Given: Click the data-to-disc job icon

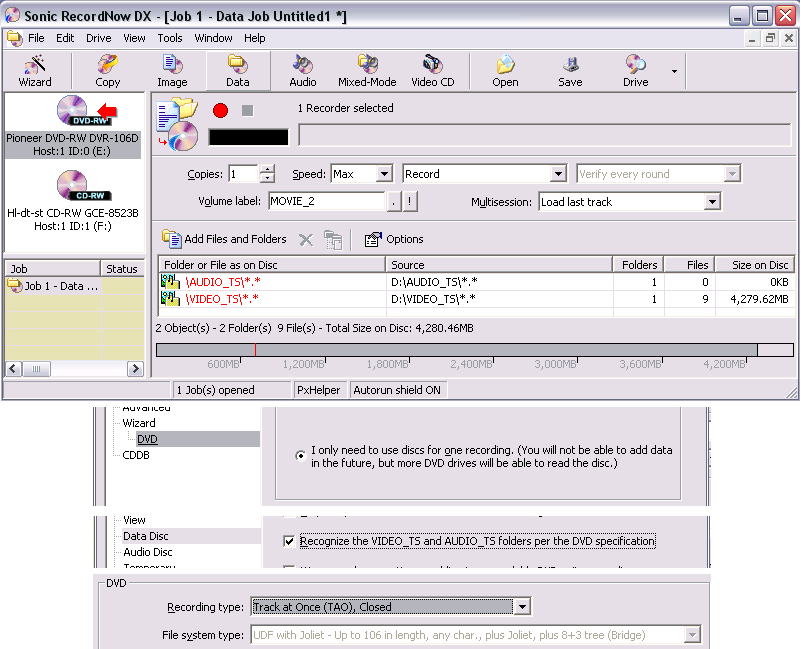Looking at the screenshot, I should pyautogui.click(x=177, y=125).
